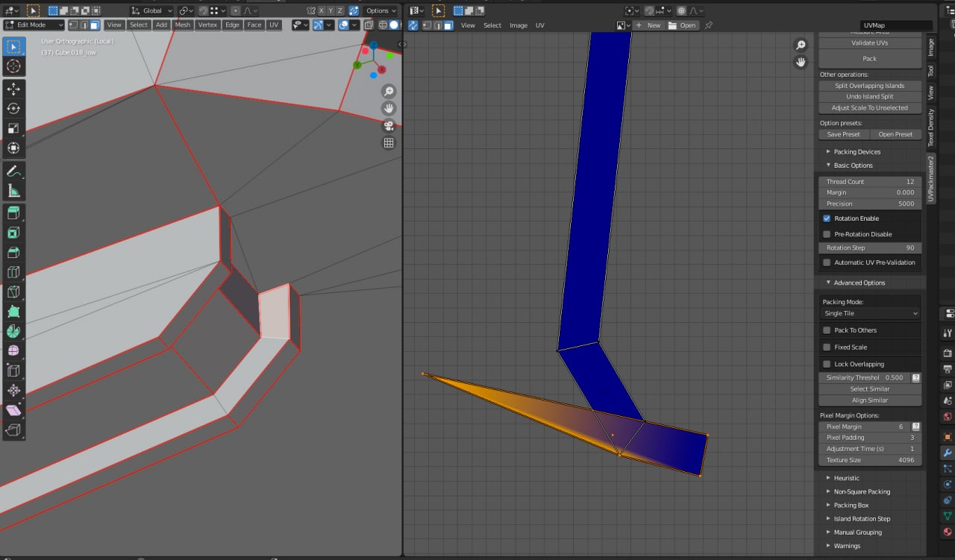Open the Vertex menu

pos(207,25)
